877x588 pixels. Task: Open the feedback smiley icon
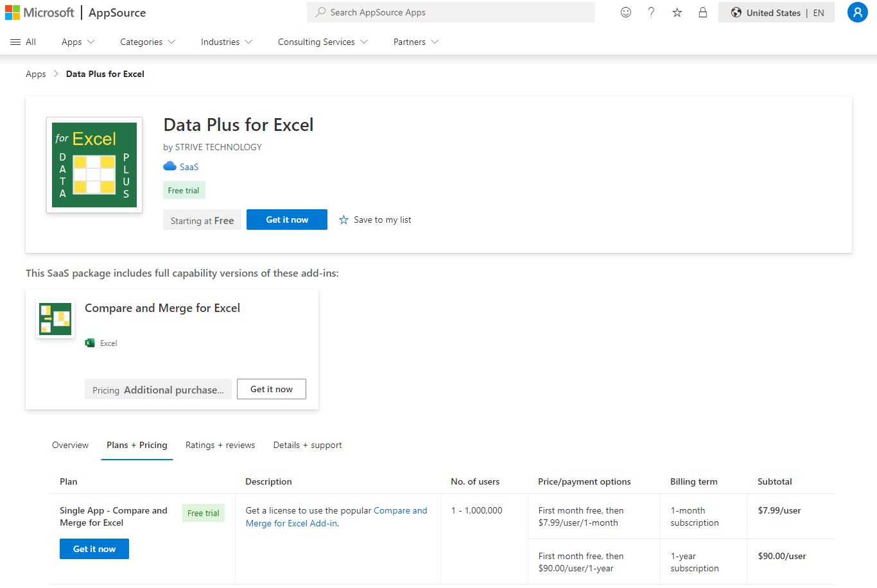pyautogui.click(x=625, y=12)
